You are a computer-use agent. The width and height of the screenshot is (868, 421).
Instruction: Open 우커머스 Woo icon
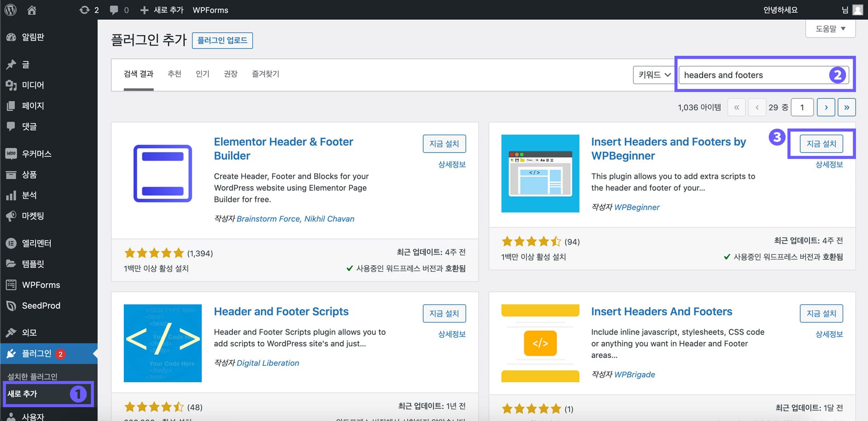tap(11, 154)
